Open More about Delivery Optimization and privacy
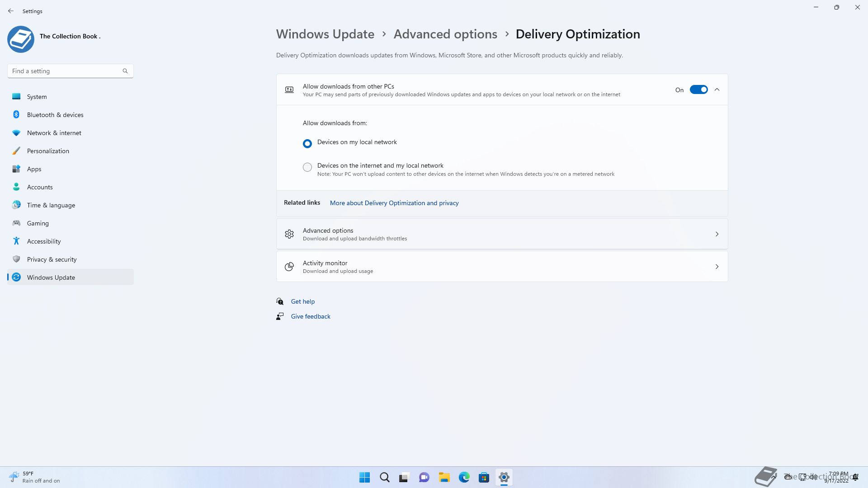 (x=394, y=203)
